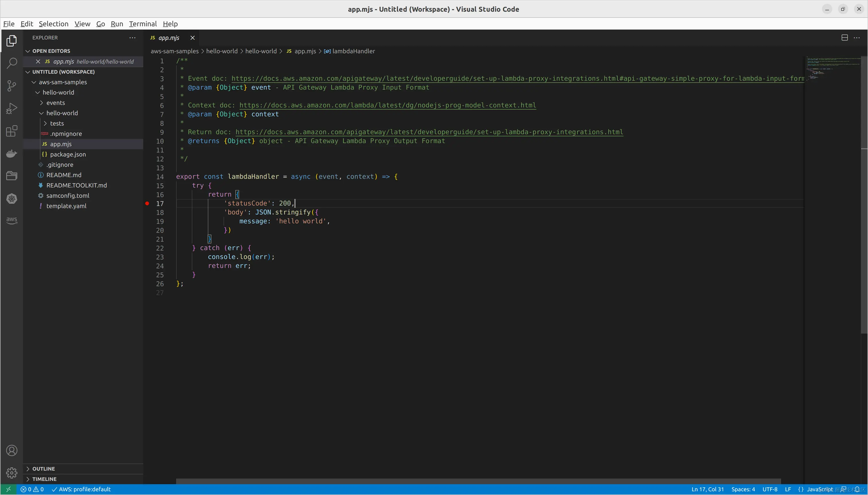Click the split editor layout icon
This screenshot has width=868, height=495.
pyautogui.click(x=844, y=38)
